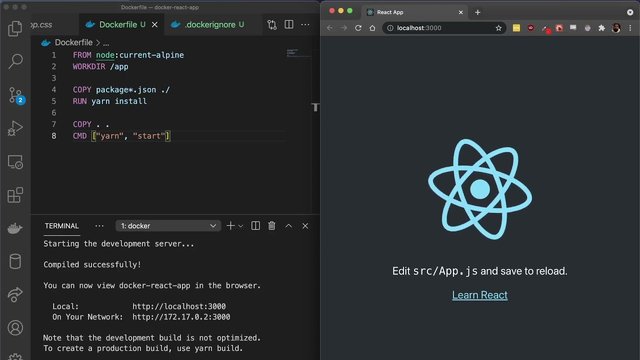Click line 8 CMD yarn start
This screenshot has width=640, height=360.
(x=121, y=136)
